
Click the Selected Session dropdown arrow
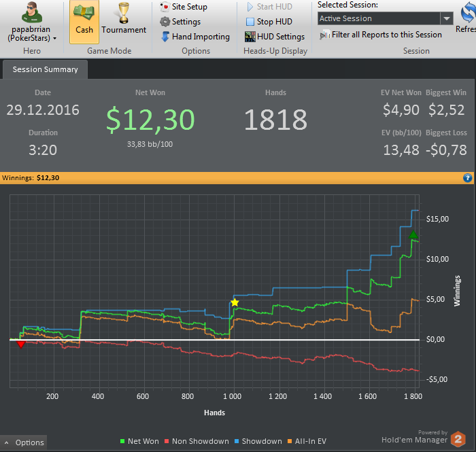(447, 18)
